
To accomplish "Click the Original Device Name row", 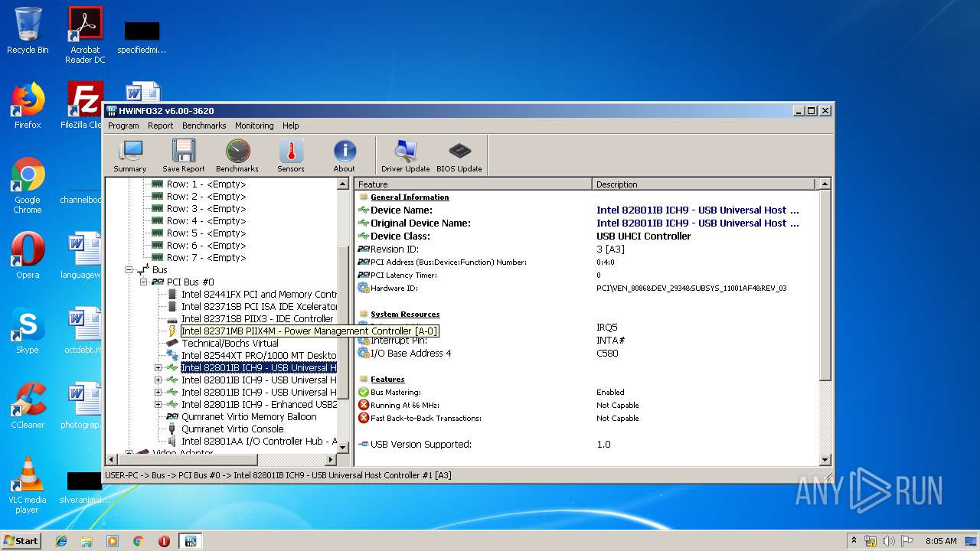I will point(586,223).
